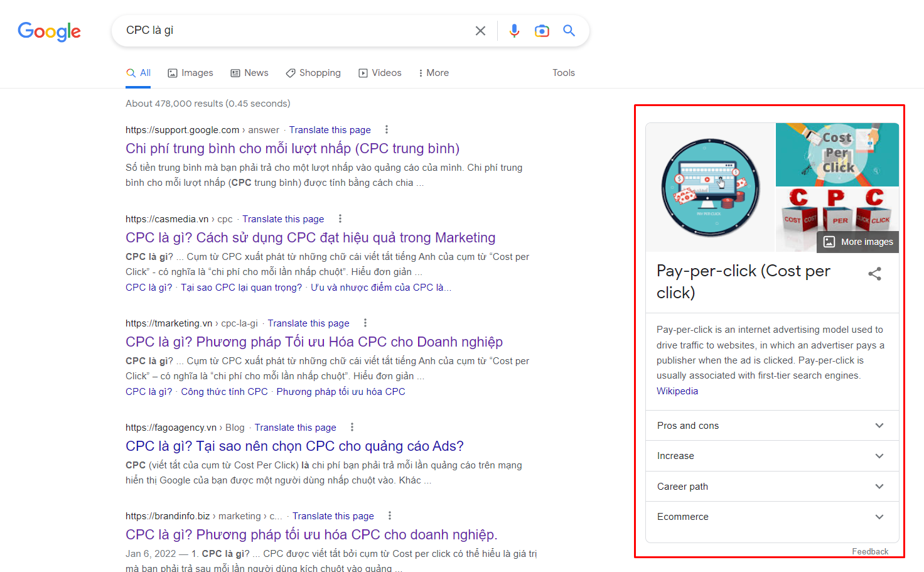Image resolution: width=924 pixels, height=572 pixels.
Task: Switch to the Images tab
Action: click(x=190, y=73)
